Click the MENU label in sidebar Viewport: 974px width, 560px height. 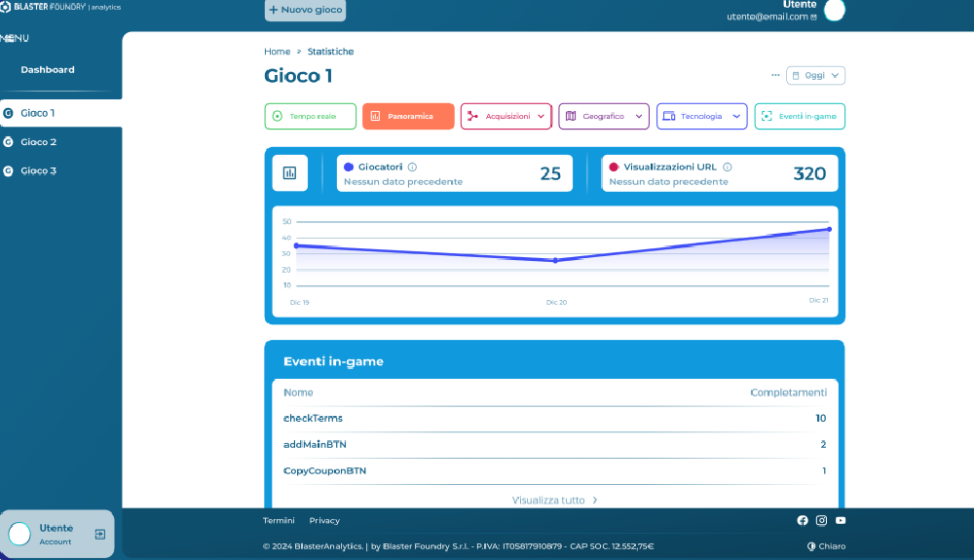[x=15, y=38]
